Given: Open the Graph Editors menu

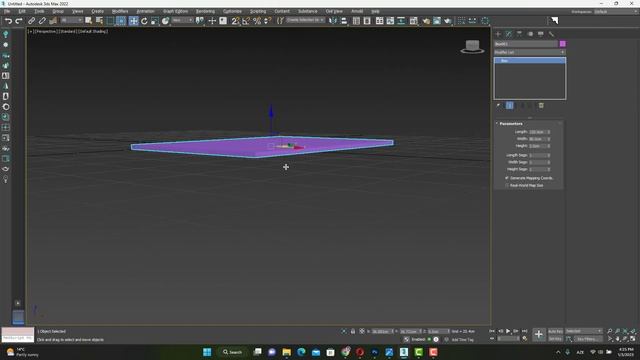Looking at the screenshot, I should pyautogui.click(x=175, y=11).
